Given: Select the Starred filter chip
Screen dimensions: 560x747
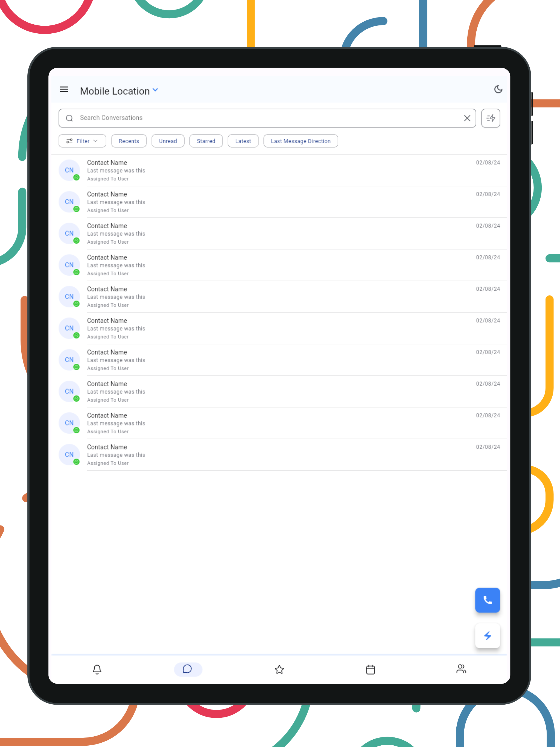Looking at the screenshot, I should (206, 141).
